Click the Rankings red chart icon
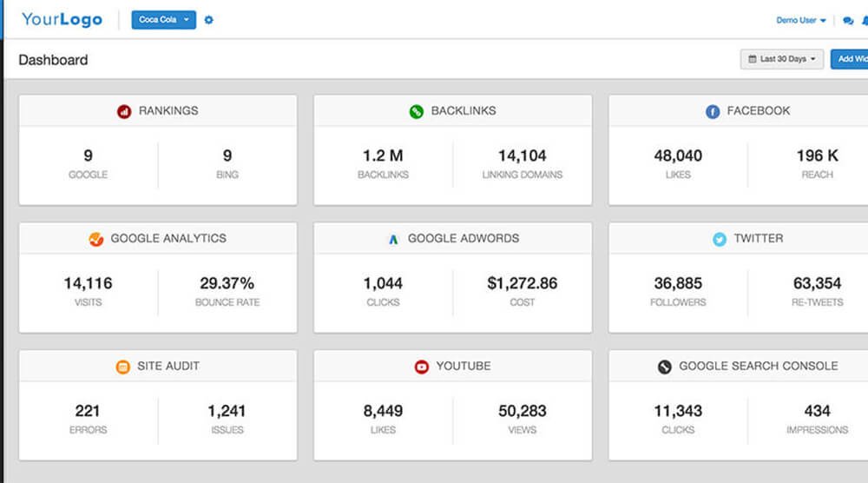Screen dimensions: 868x483 (x=124, y=111)
